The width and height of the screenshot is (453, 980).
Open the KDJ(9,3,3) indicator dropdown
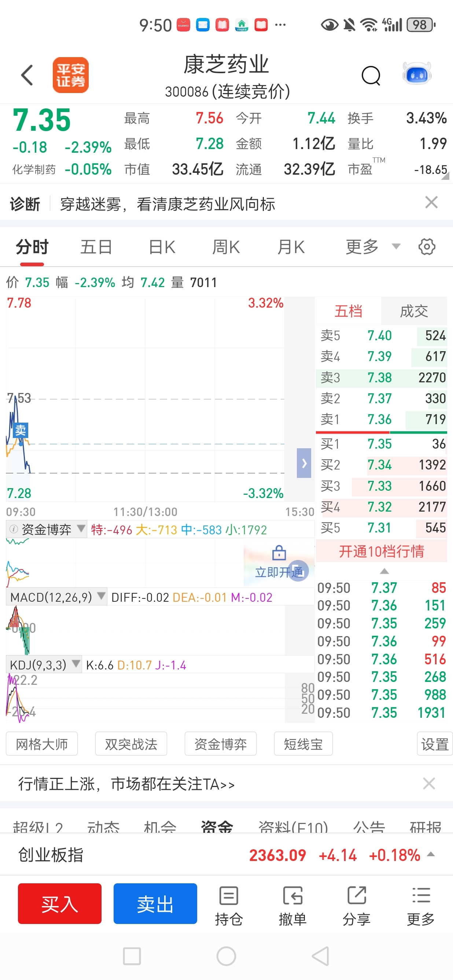(44, 665)
